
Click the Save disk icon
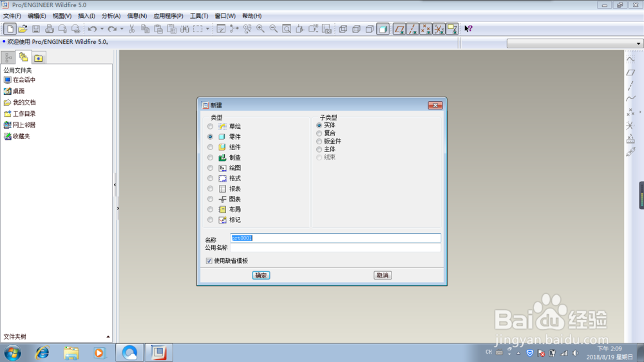[x=36, y=29]
